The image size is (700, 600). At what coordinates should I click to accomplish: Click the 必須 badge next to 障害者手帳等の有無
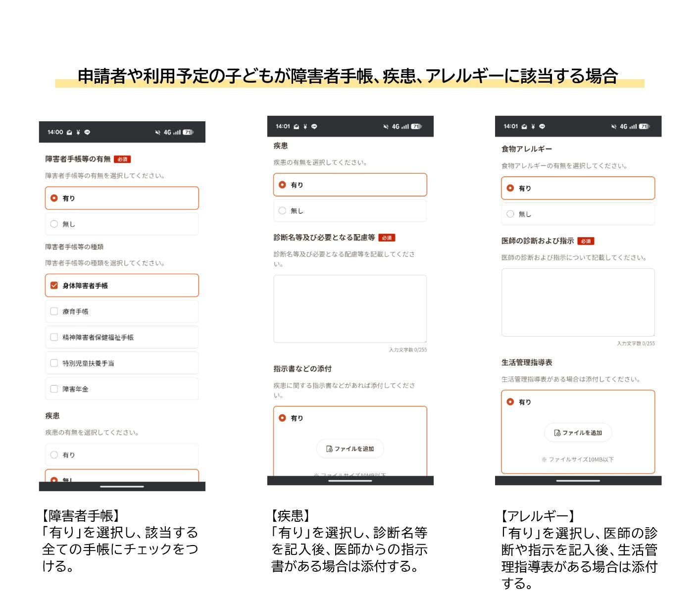point(122,159)
